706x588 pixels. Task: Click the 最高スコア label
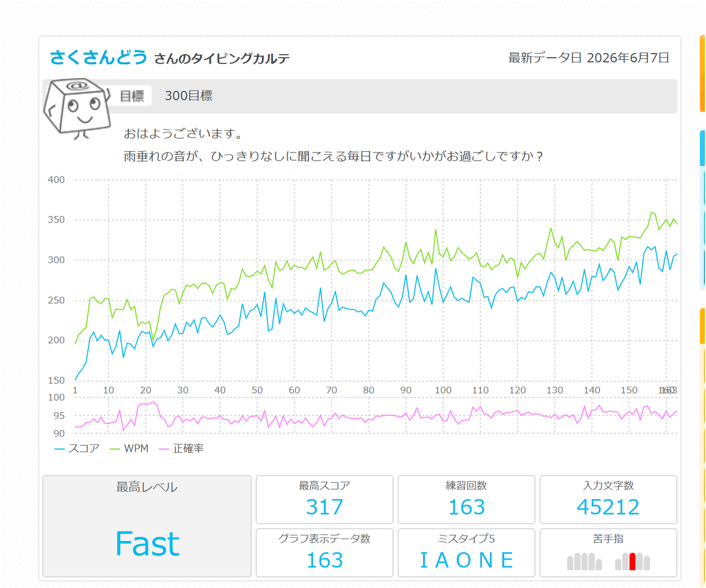tap(325, 486)
